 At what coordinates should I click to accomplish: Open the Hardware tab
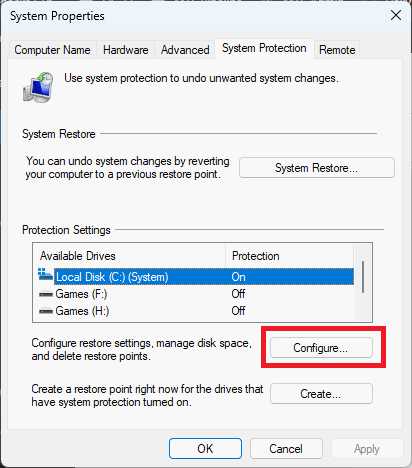pos(125,50)
